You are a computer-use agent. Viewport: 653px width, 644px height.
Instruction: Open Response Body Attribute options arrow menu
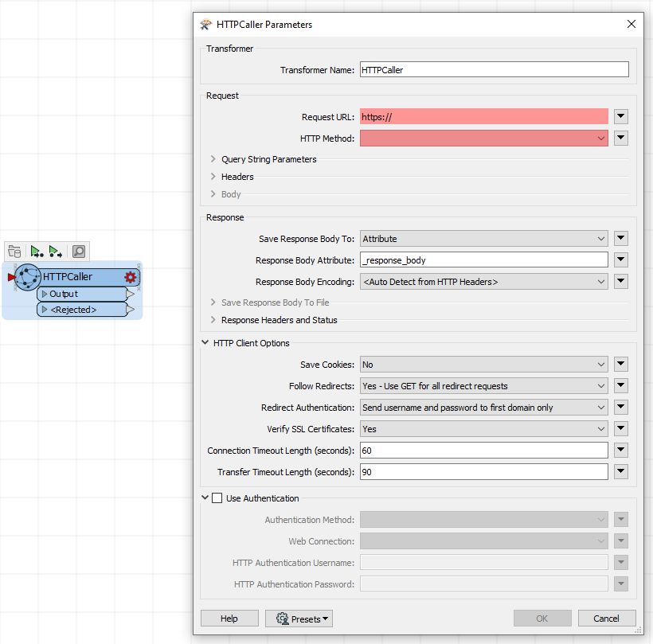pyautogui.click(x=621, y=260)
